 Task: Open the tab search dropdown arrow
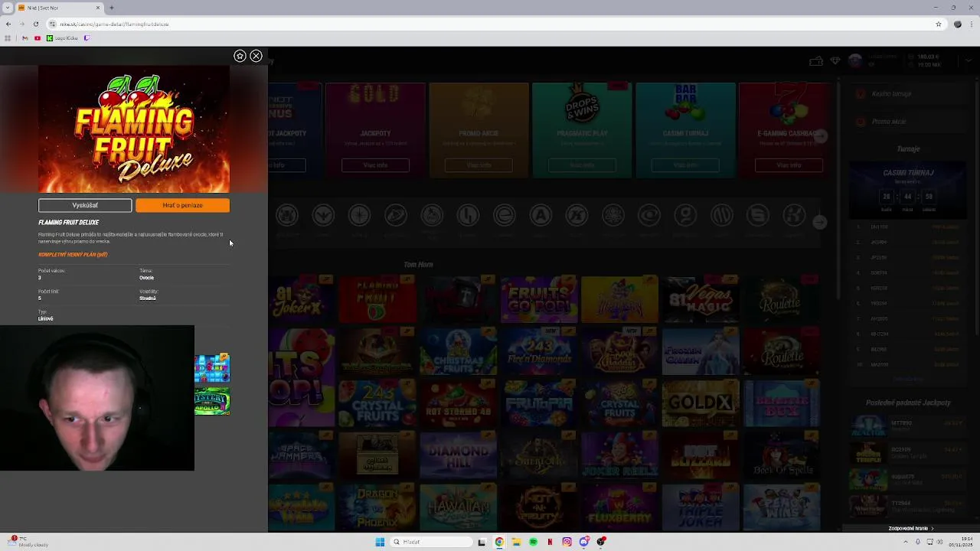tap(7, 8)
